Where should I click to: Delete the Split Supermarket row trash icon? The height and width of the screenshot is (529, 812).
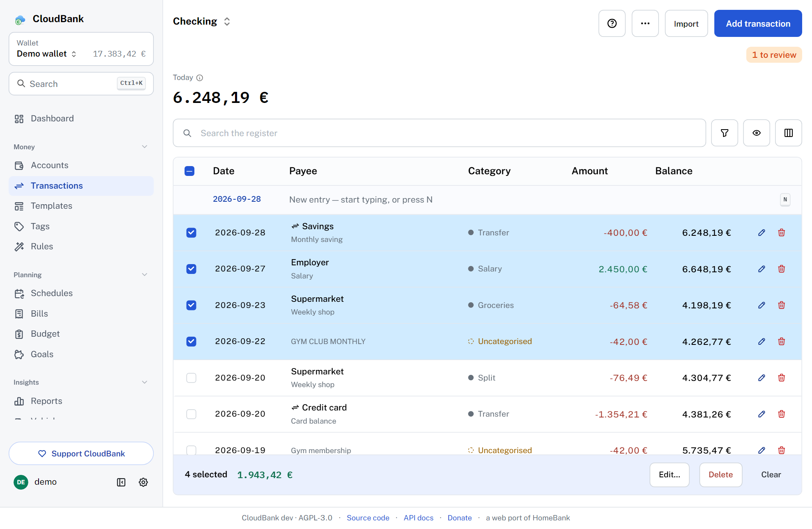click(x=782, y=378)
